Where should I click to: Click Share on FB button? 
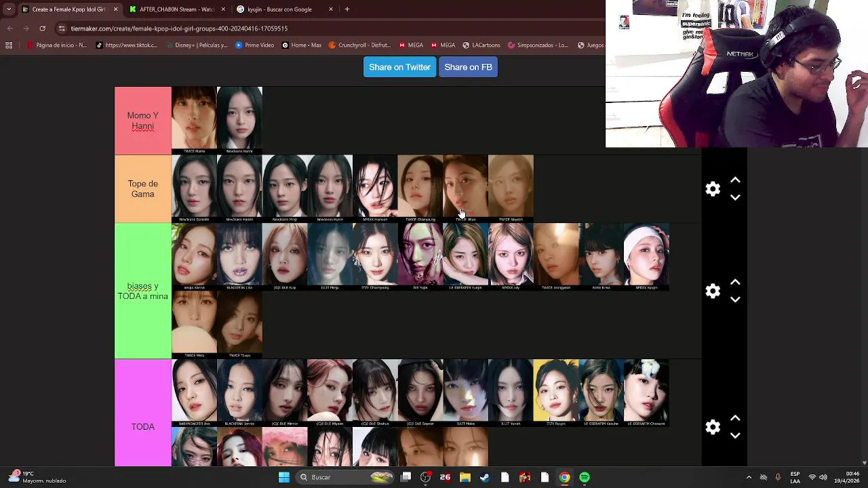[468, 67]
